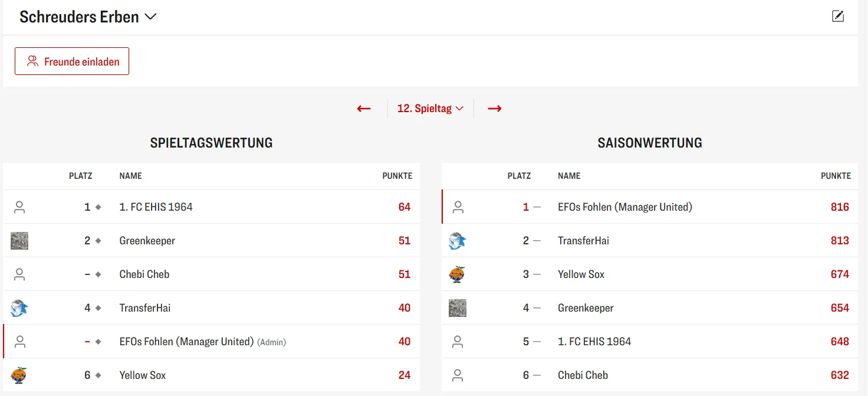868x396 pixels.
Task: Click the PUNKTE header in Saisonwertung
Action: [836, 176]
